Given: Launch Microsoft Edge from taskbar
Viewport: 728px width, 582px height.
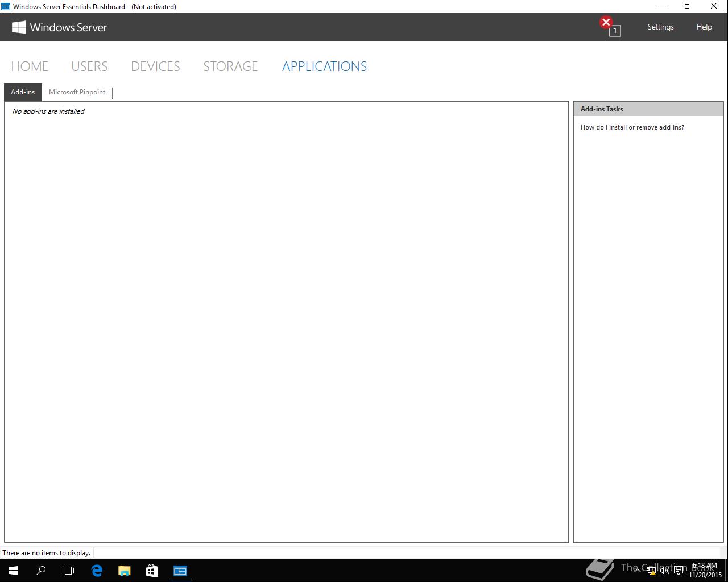Looking at the screenshot, I should 97,571.
